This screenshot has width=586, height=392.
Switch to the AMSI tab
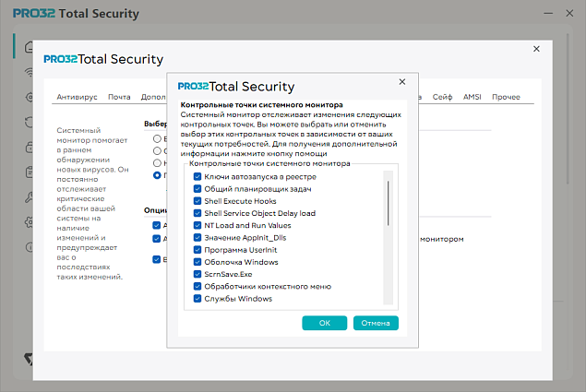pyautogui.click(x=472, y=97)
